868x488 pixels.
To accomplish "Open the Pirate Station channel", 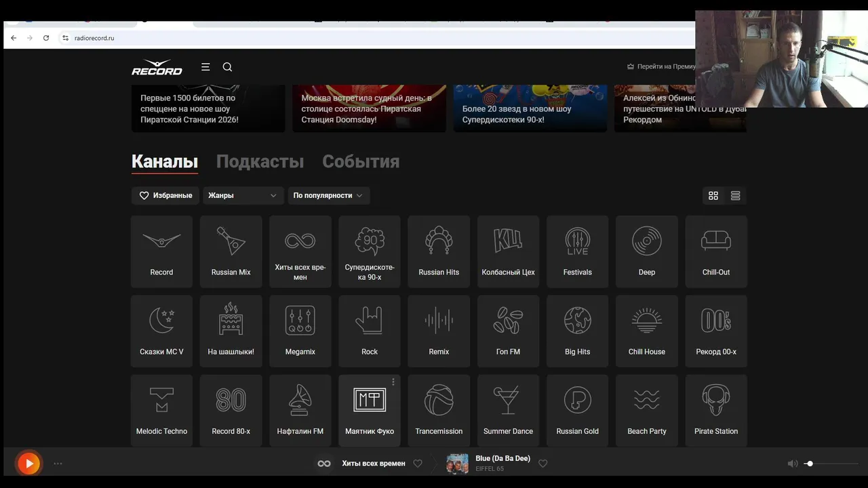I will click(x=716, y=411).
